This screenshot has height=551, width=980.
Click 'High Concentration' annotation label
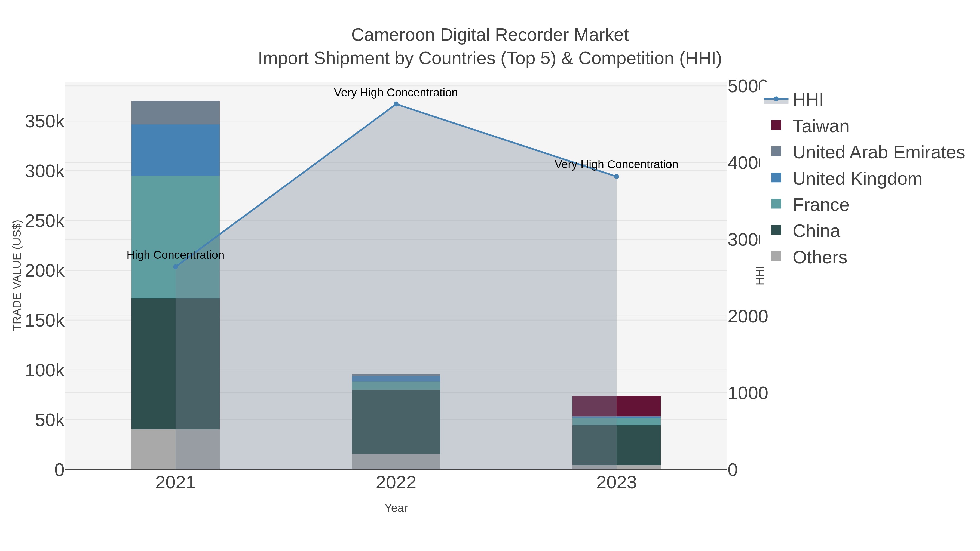[175, 255]
